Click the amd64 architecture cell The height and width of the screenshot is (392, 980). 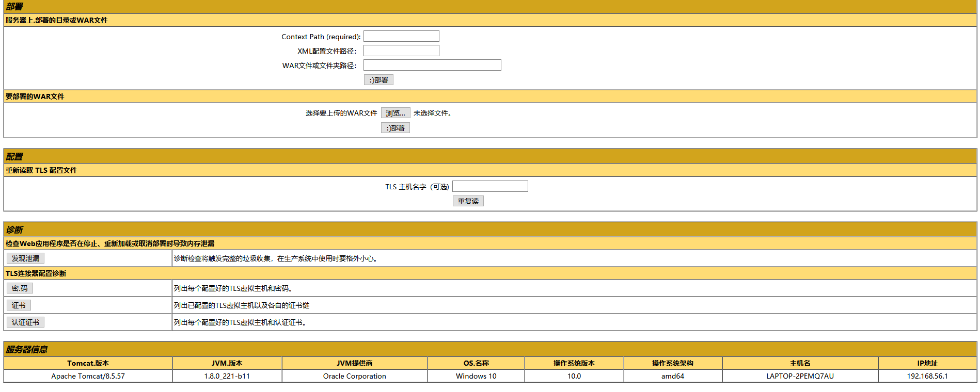673,376
